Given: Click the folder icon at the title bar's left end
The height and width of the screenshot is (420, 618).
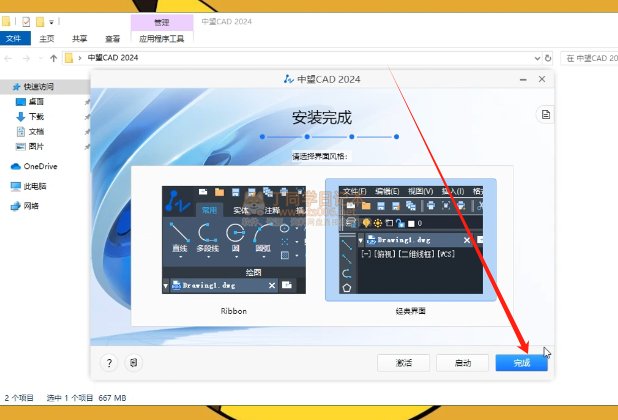Looking at the screenshot, I should 6,21.
